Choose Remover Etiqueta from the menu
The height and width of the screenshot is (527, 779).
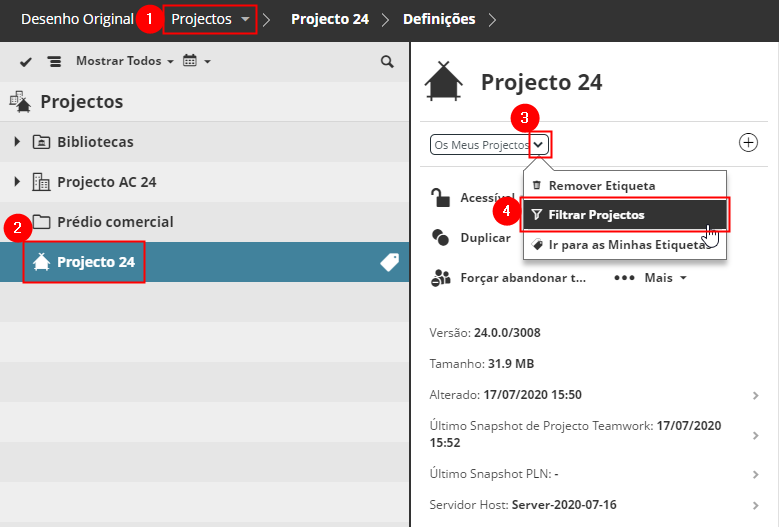coord(624,185)
